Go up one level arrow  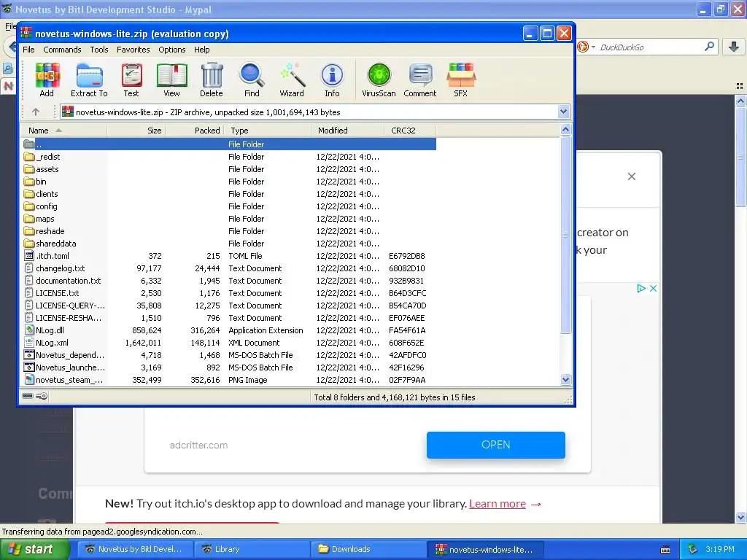[x=36, y=112]
